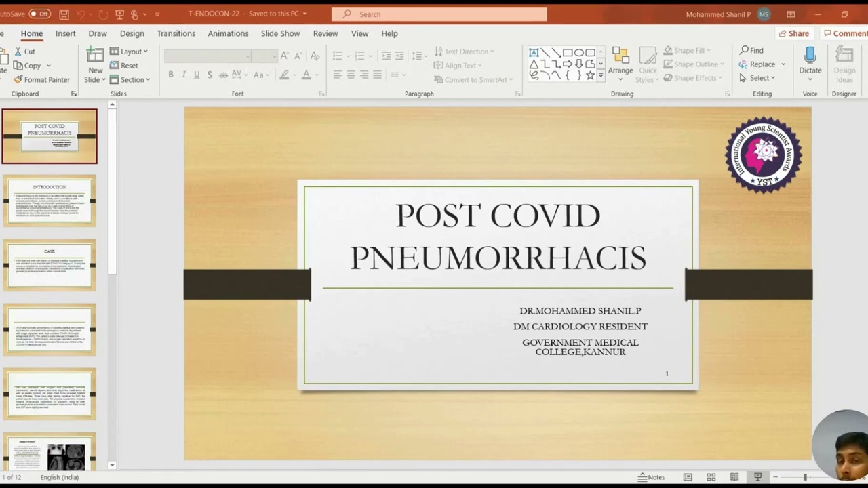This screenshot has width=868, height=488.
Task: Open Ribbon Display Options
Action: tap(791, 14)
